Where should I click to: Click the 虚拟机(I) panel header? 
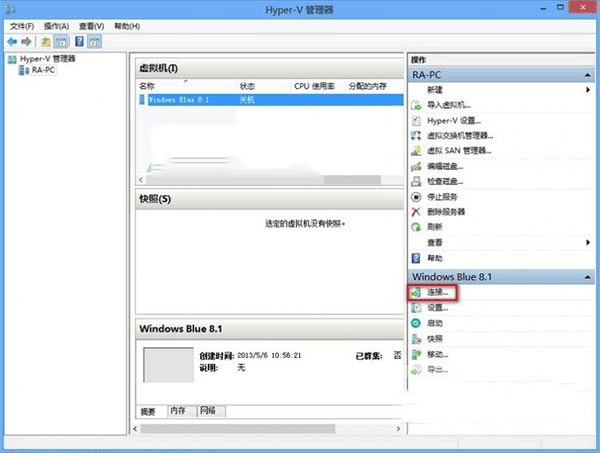(269, 68)
